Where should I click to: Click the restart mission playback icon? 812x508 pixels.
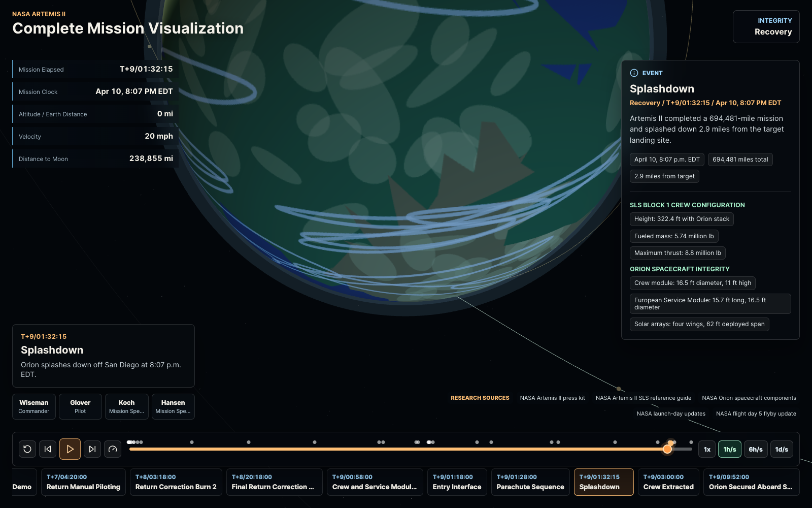click(x=27, y=449)
